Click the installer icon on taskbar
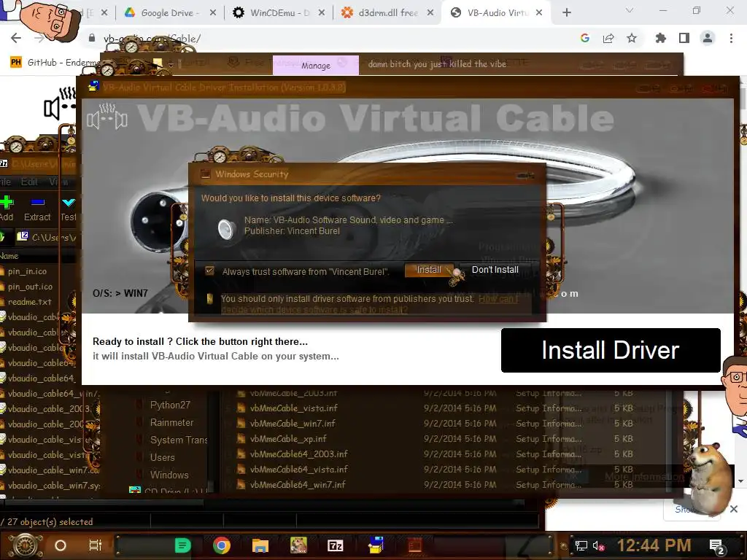747x560 pixels. (x=376, y=545)
